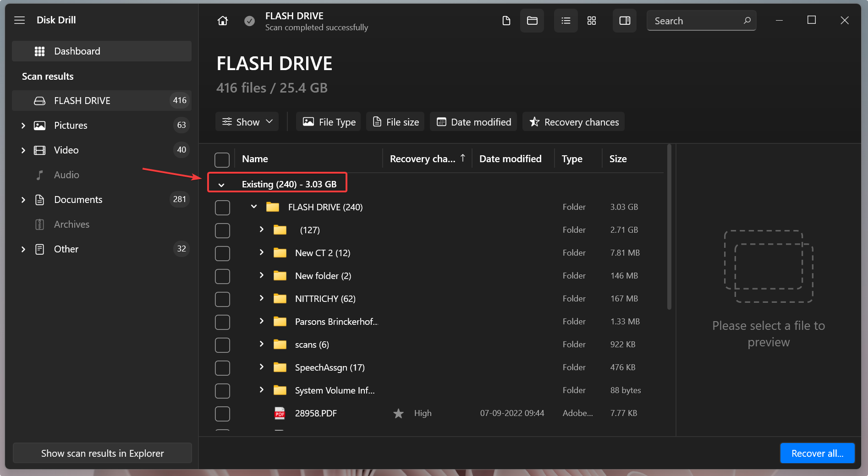Tick the checkbox for NITTRICHY folder
The height and width of the screenshot is (476, 868).
[x=222, y=299]
